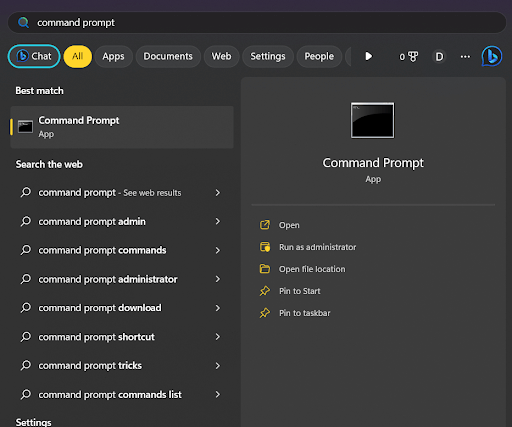Click search icon beside "command prompt administrator"
The height and width of the screenshot is (427, 512).
click(26, 279)
